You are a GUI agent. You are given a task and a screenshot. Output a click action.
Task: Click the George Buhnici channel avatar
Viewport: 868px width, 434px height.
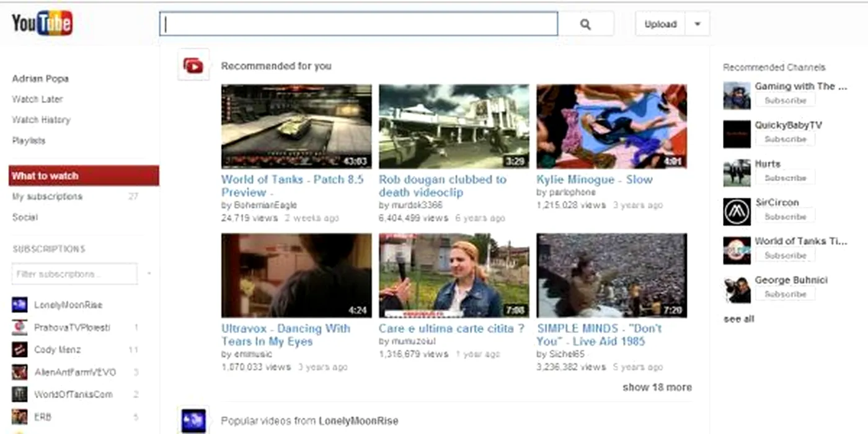pyautogui.click(x=737, y=290)
